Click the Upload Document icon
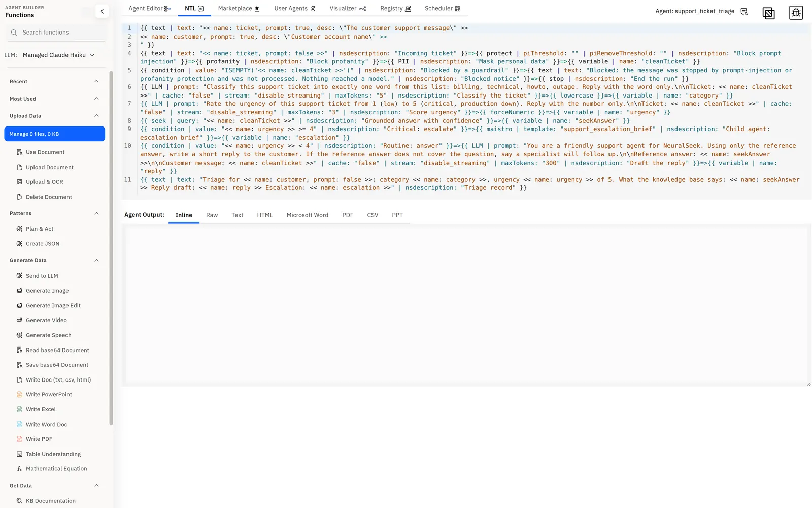Viewport: 812px width, 508px height. pos(19,167)
